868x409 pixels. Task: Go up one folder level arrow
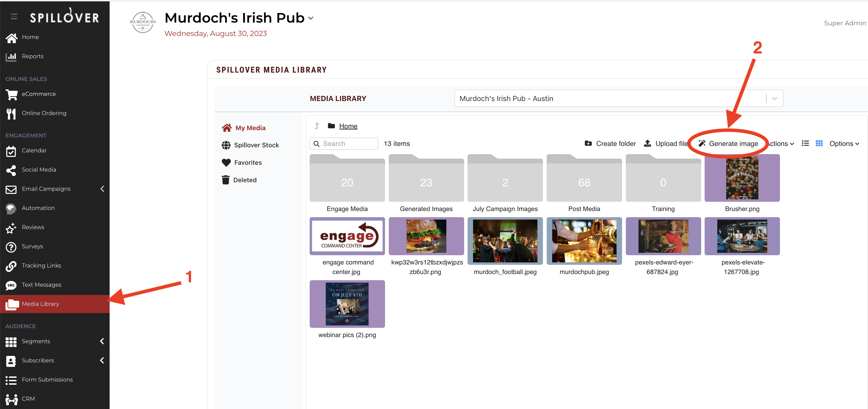coord(317,126)
